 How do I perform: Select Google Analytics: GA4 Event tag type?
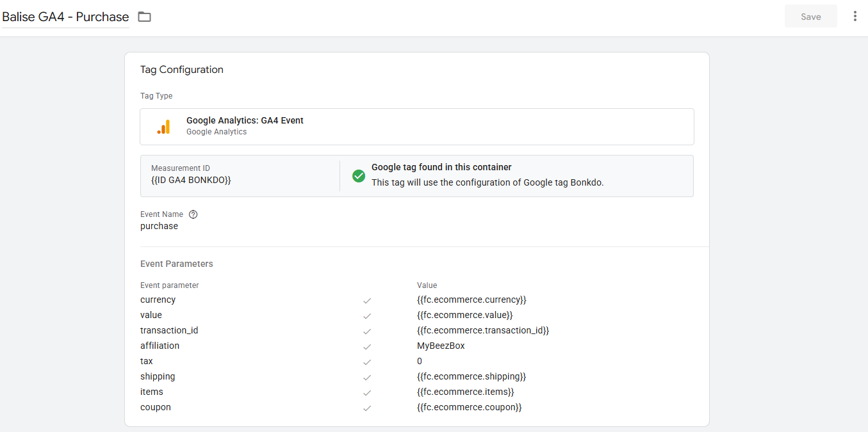(417, 127)
